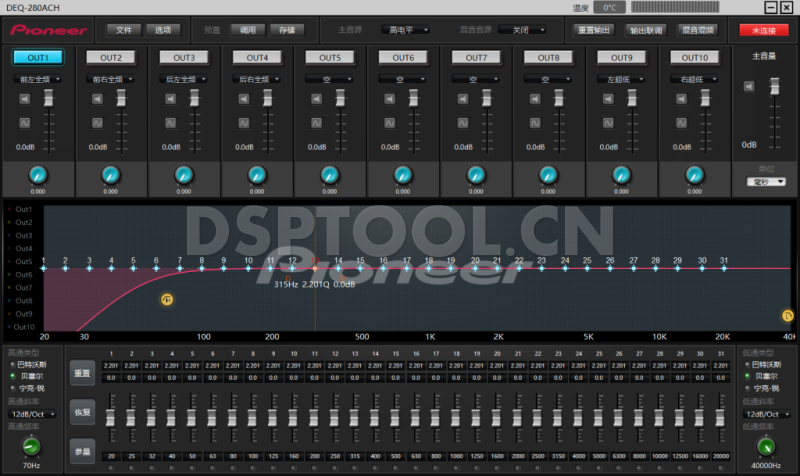
Task: Click the OUT2 delay knob
Action: 111,175
